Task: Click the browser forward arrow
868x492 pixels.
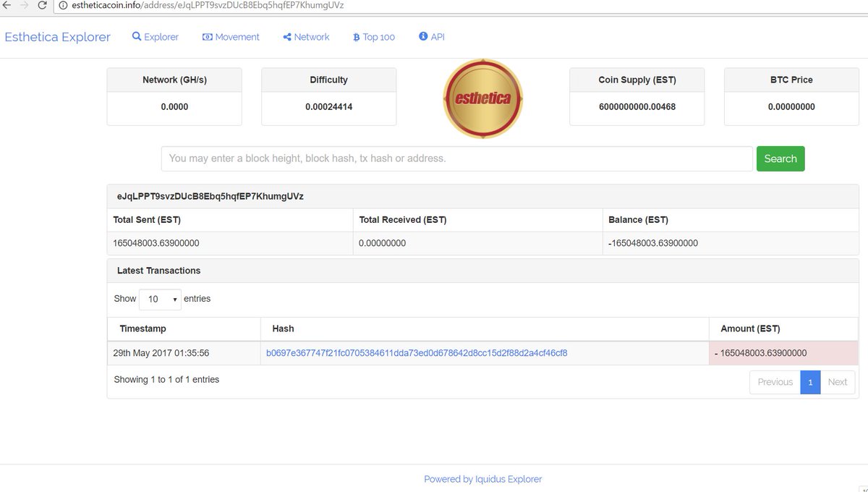Action: point(25,5)
